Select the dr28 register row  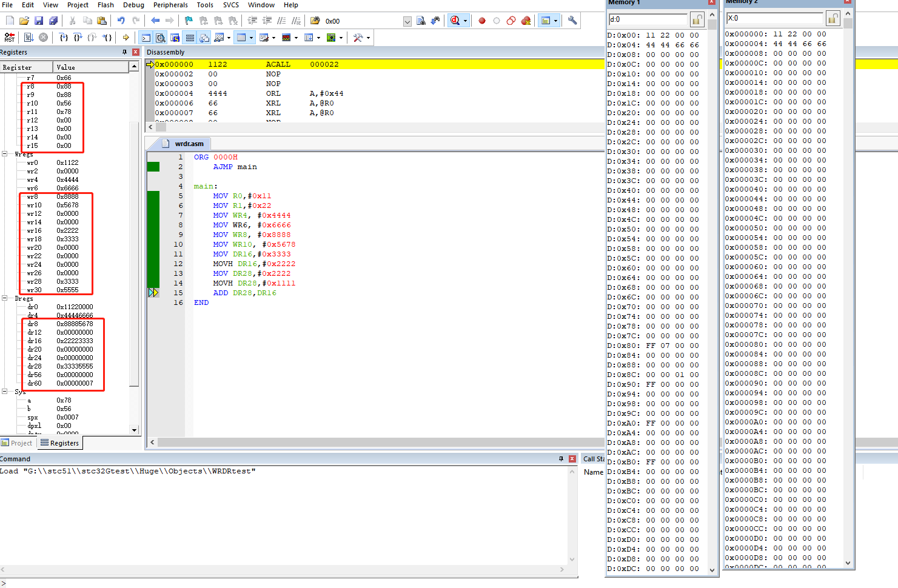[x=60, y=366]
